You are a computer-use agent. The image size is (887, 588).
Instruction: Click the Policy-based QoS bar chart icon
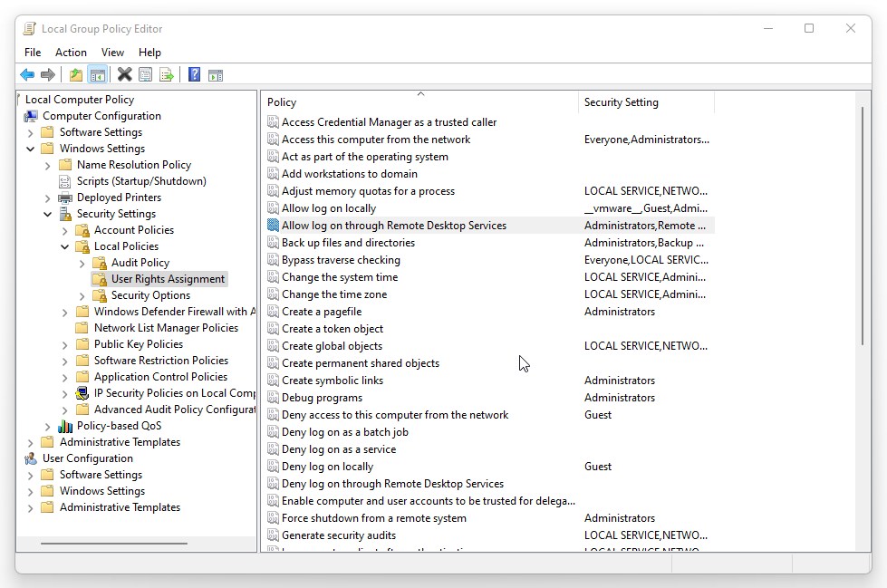click(x=65, y=426)
